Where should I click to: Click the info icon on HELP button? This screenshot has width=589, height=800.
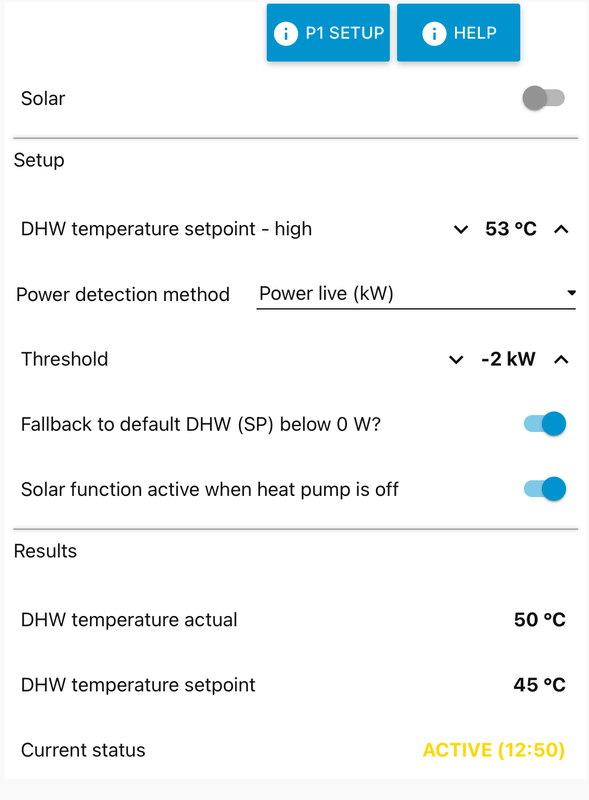pos(434,34)
